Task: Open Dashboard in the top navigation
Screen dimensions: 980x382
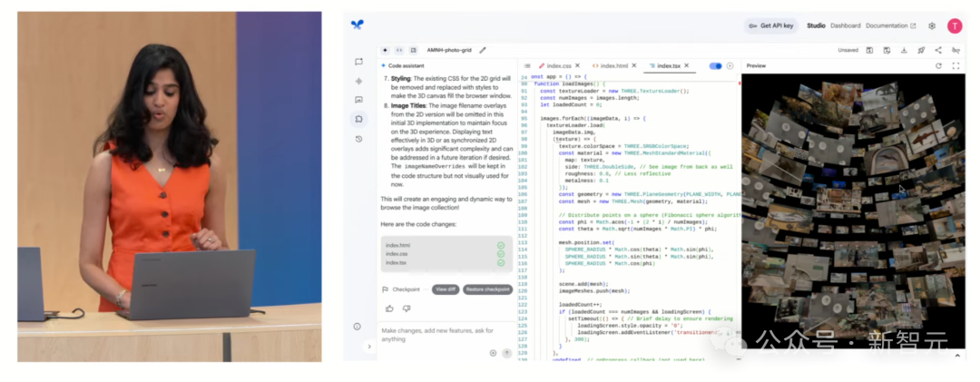Action: (x=845, y=25)
